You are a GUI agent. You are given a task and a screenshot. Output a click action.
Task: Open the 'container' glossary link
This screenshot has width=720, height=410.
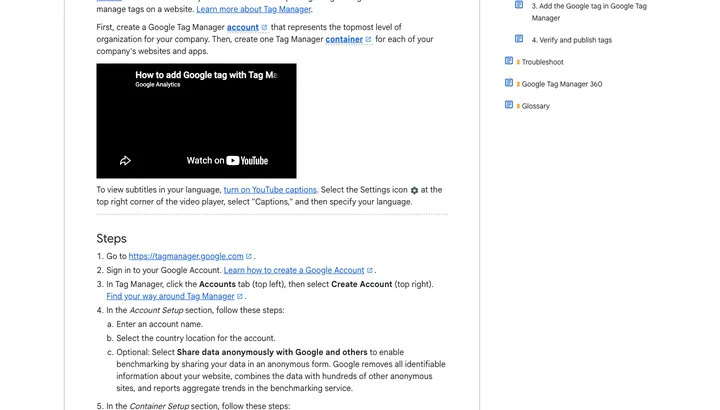[344, 39]
